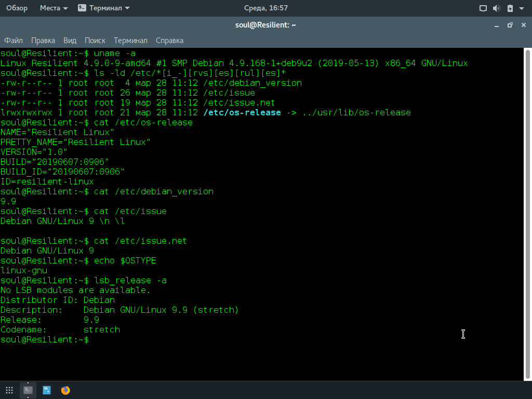Viewport: 532px width, 399px height.
Task: Click the linux-gnu output line
Action: (x=24, y=270)
